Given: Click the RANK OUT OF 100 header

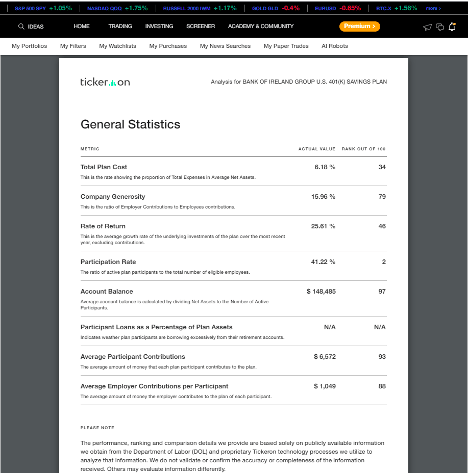Looking at the screenshot, I should tap(364, 149).
